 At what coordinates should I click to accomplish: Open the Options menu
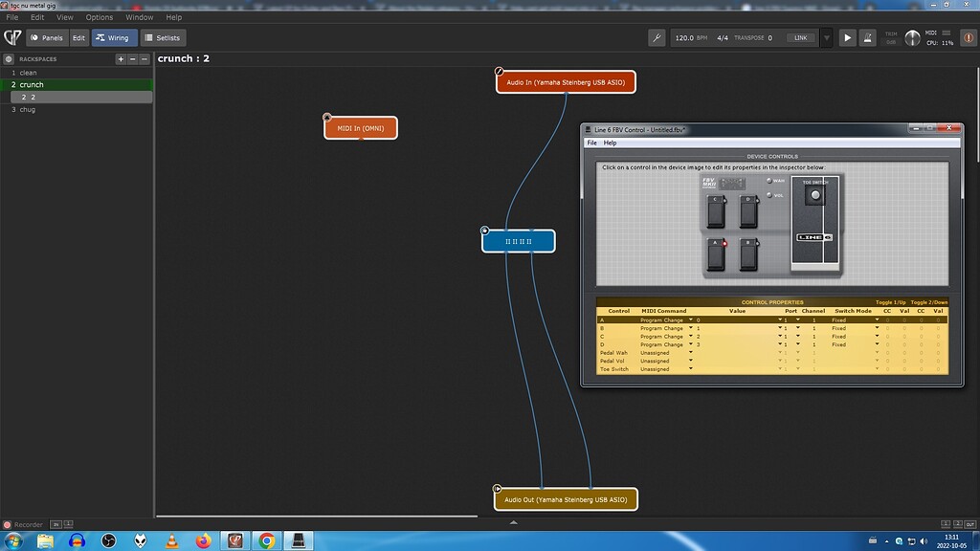[100, 17]
